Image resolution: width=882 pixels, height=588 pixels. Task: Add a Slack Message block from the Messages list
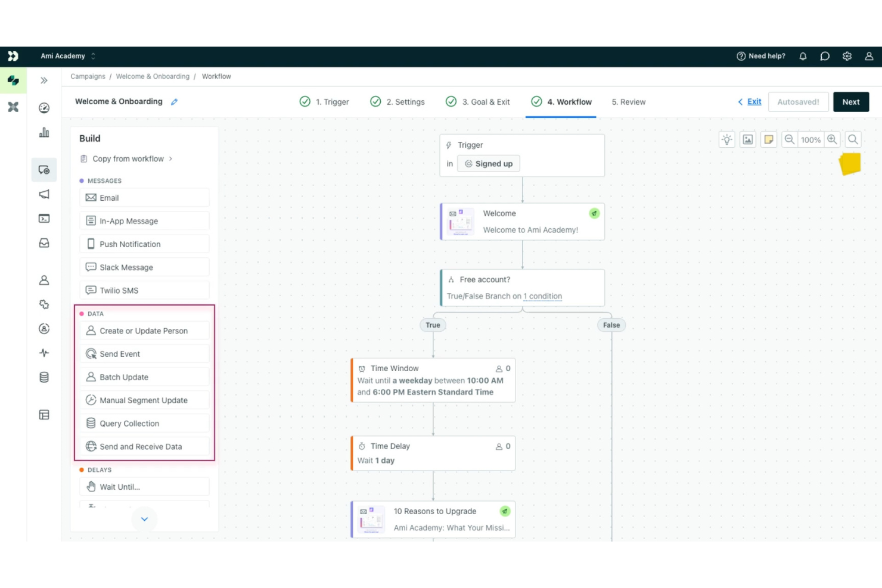pos(144,267)
